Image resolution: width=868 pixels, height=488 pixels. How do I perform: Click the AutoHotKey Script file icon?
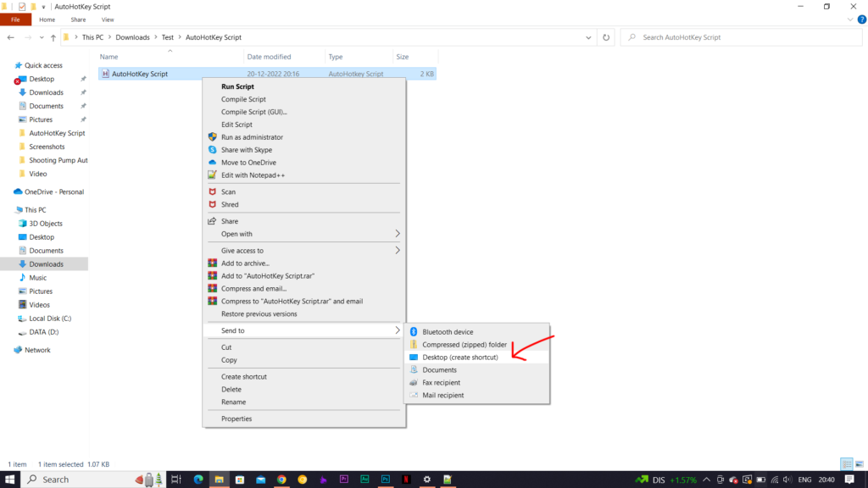click(105, 74)
